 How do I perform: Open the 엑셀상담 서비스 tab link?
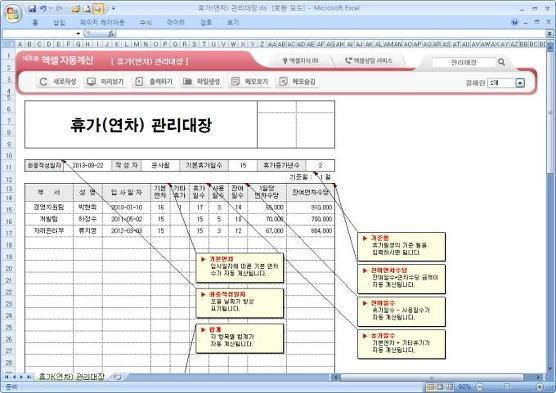click(369, 61)
